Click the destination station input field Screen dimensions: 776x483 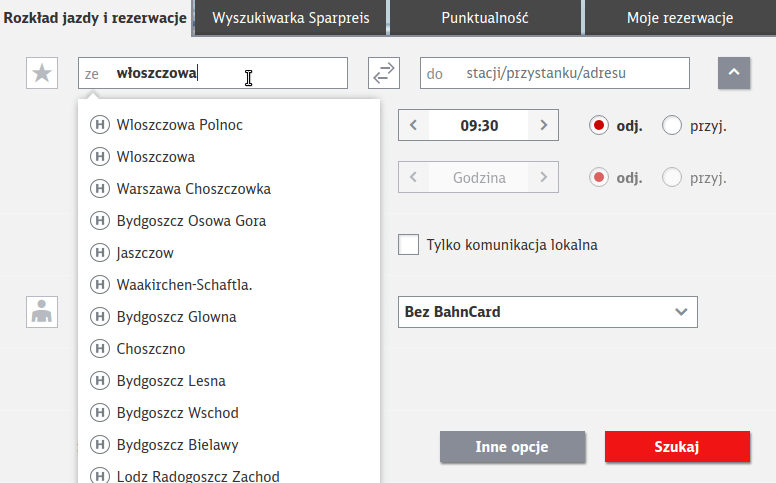coord(555,73)
